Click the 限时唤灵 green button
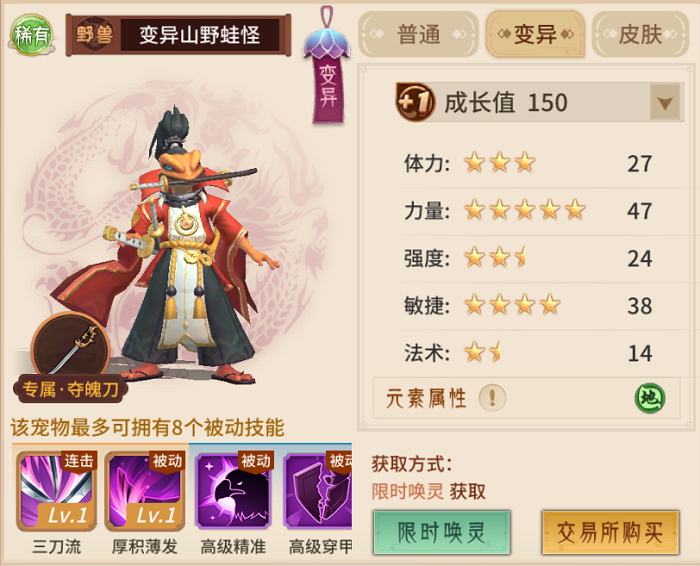This screenshot has width=700, height=566. (442, 533)
